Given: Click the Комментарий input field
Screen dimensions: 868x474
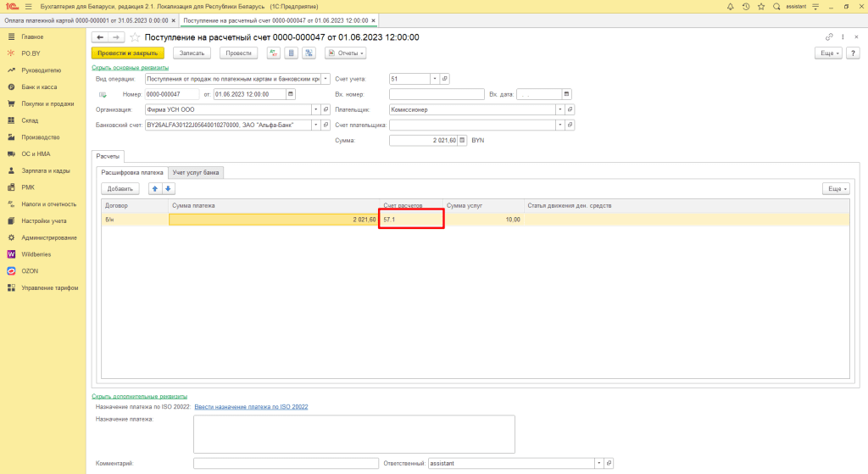Looking at the screenshot, I should [x=286, y=464].
